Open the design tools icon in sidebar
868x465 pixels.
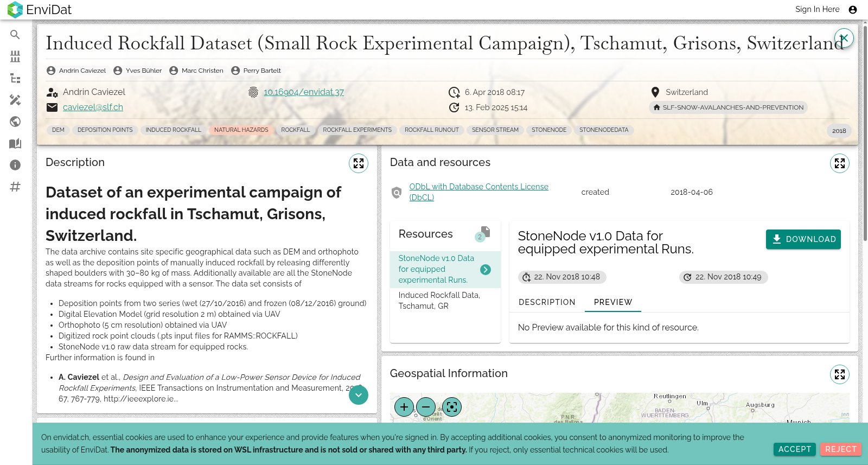[15, 100]
